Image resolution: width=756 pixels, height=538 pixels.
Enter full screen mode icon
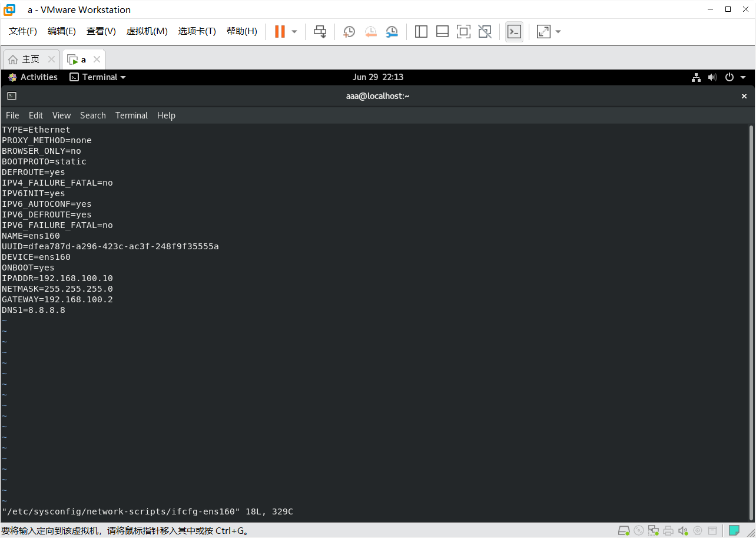click(463, 32)
